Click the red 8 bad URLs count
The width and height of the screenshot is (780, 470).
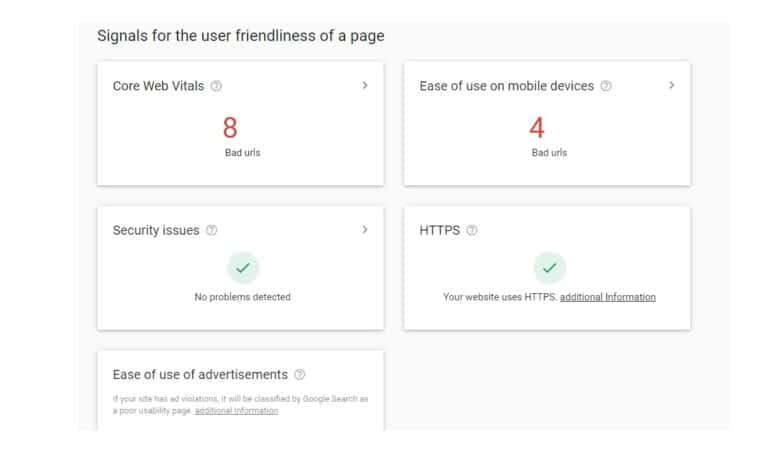click(230, 127)
